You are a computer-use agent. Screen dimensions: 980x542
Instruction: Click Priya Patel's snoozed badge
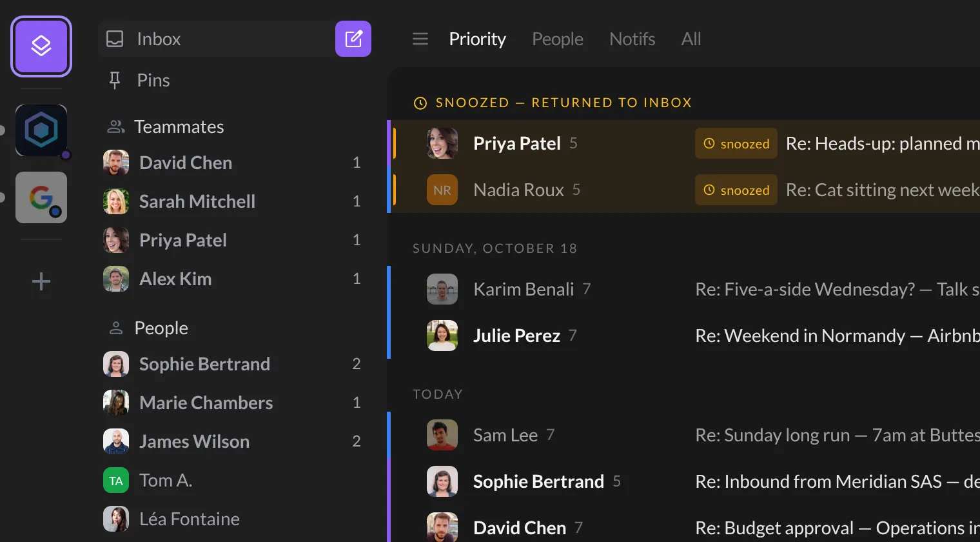[x=736, y=143]
